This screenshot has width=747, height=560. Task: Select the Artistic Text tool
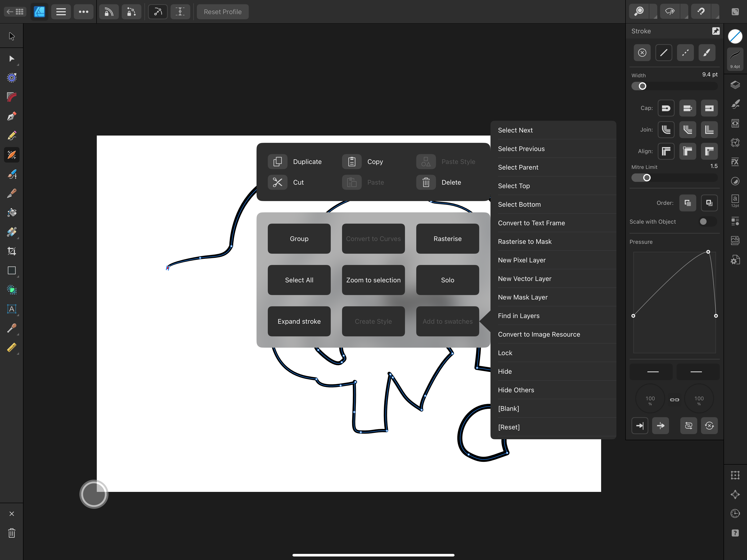[x=12, y=309]
